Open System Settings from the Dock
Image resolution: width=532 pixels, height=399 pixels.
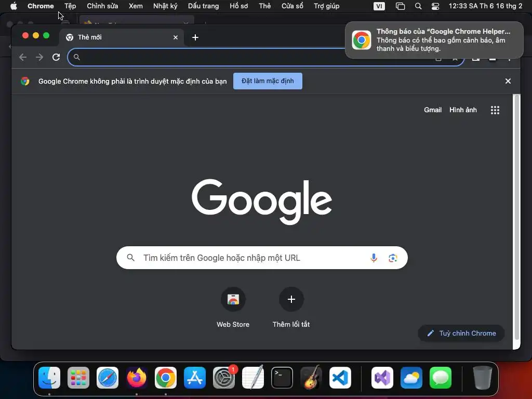pyautogui.click(x=224, y=378)
